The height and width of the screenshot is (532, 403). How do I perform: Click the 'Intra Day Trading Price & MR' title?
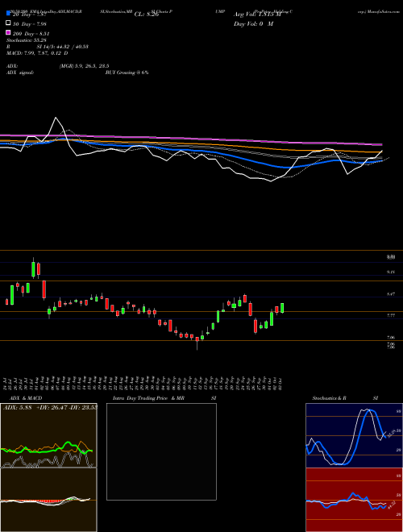pos(148,398)
